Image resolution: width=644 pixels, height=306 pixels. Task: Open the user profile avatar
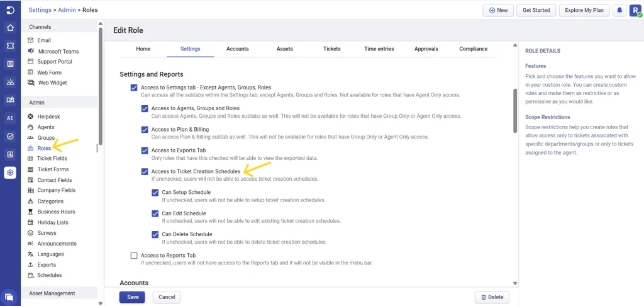635,10
